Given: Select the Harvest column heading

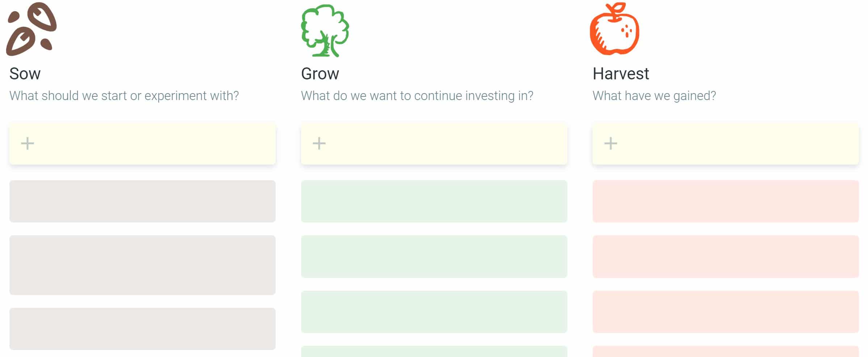Looking at the screenshot, I should pyautogui.click(x=621, y=74).
